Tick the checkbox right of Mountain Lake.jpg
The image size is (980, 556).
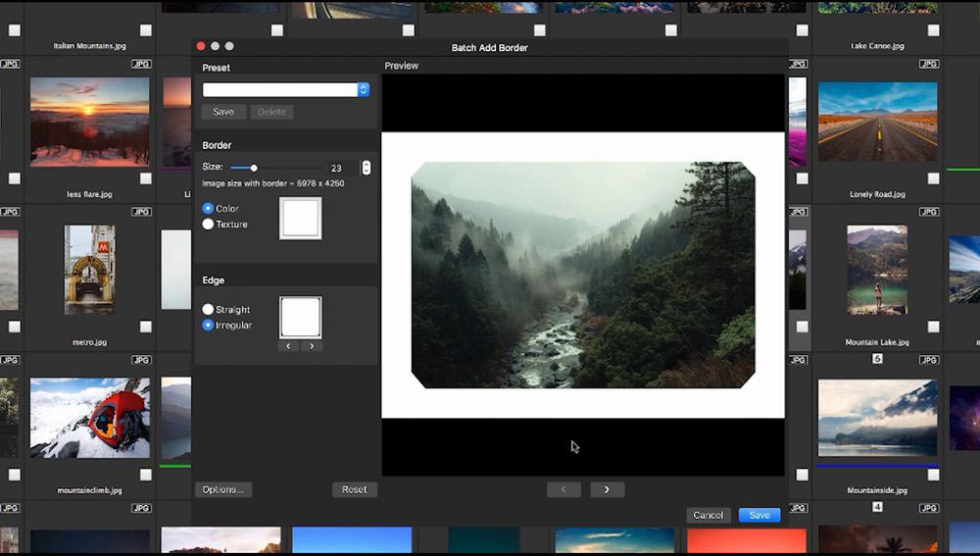pyautogui.click(x=934, y=328)
